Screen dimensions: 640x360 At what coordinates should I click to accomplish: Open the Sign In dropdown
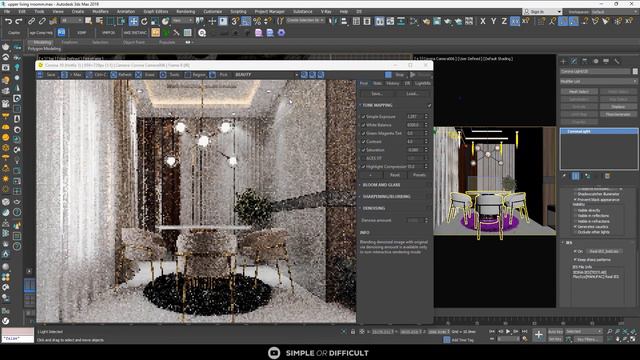coord(542,11)
